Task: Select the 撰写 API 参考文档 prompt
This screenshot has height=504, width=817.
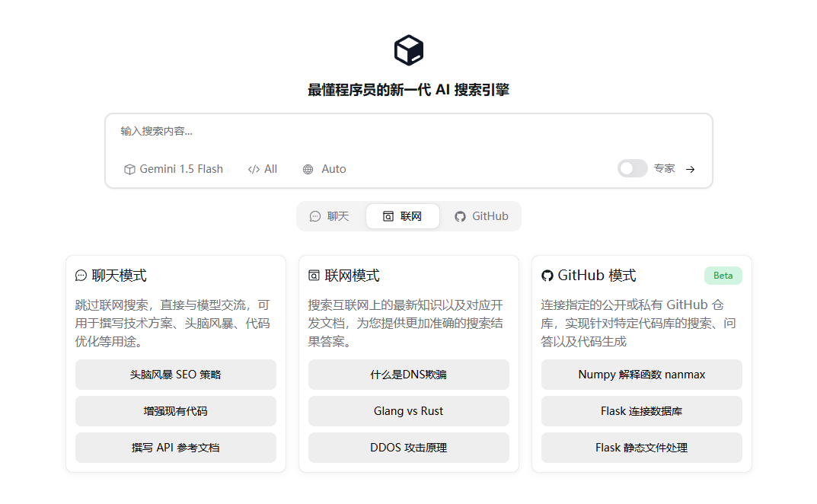Action: point(176,448)
